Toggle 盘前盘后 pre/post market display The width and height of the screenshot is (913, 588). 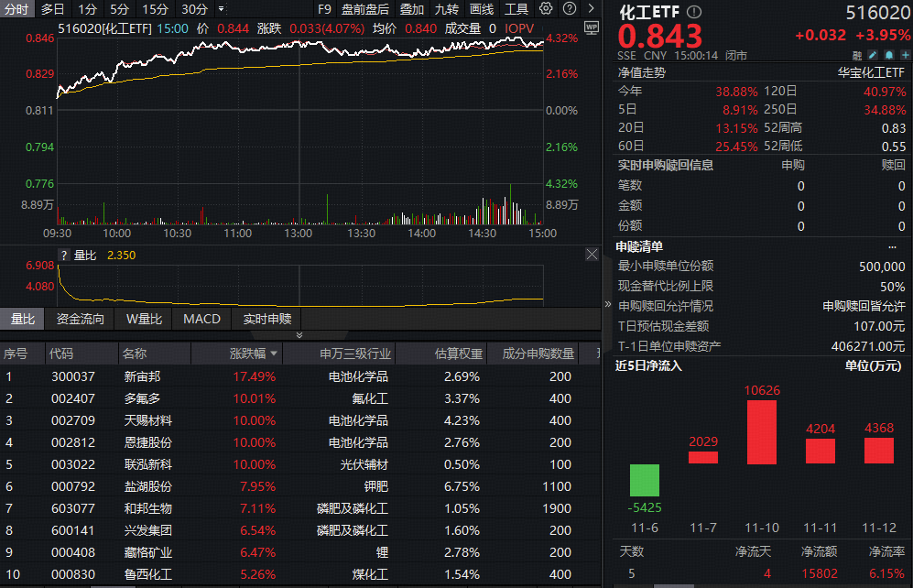click(364, 9)
